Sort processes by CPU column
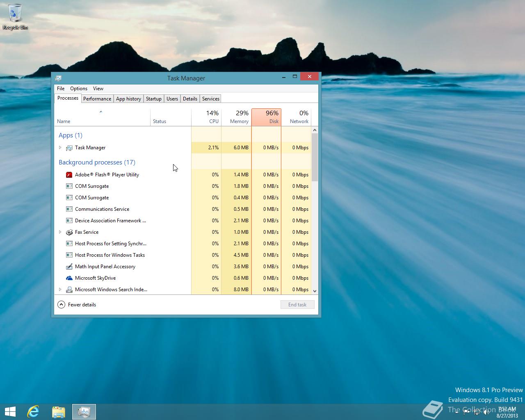This screenshot has width=525, height=420. click(206, 117)
